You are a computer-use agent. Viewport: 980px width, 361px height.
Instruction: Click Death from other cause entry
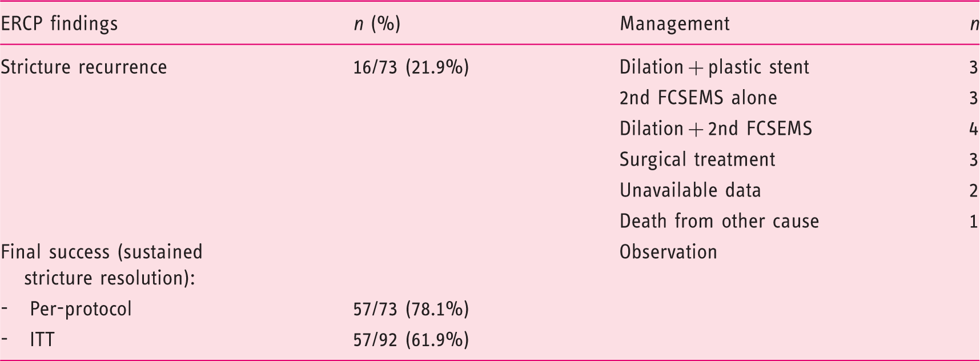720,221
